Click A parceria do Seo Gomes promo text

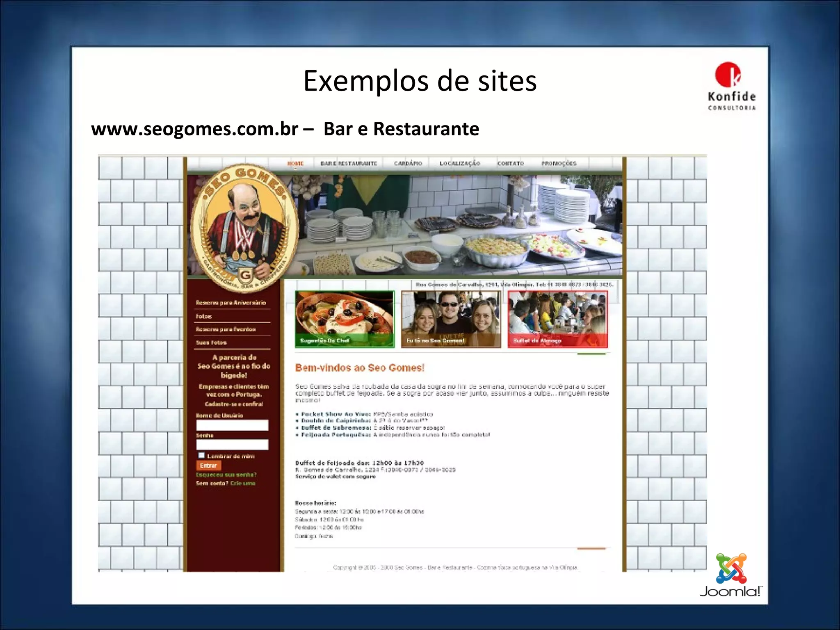click(x=234, y=366)
